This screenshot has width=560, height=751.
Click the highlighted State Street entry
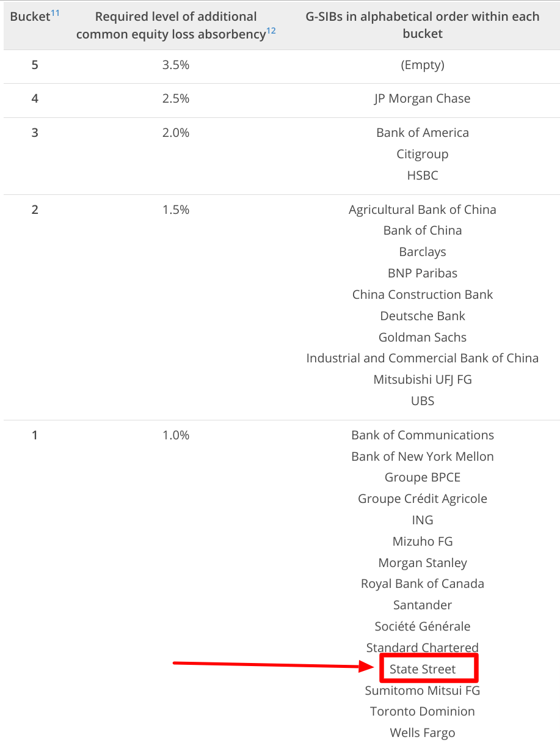coord(423,669)
